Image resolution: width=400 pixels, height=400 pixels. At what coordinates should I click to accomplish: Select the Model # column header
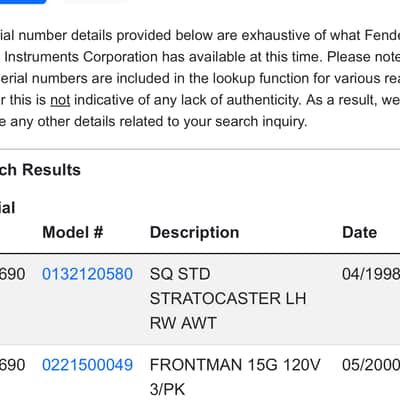click(73, 232)
